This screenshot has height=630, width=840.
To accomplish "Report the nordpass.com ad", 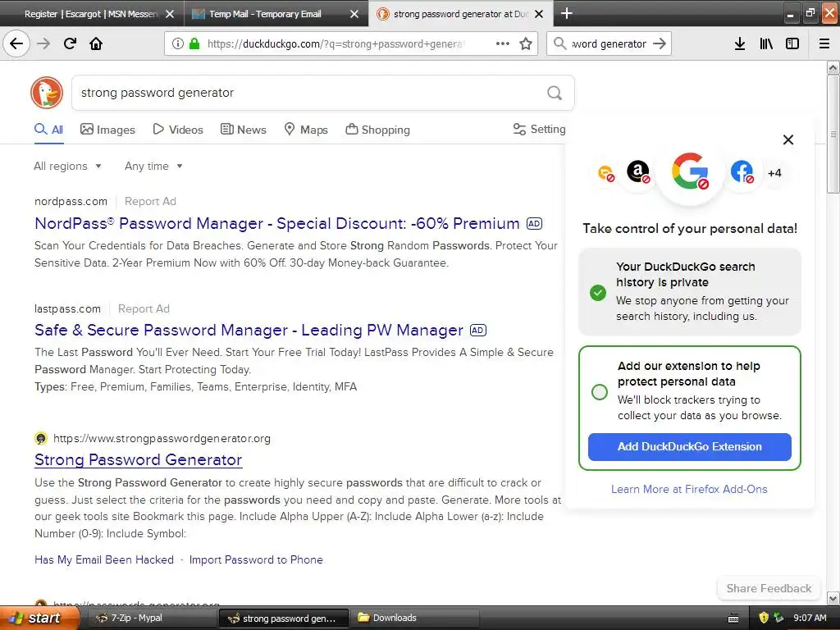I will pyautogui.click(x=150, y=202).
